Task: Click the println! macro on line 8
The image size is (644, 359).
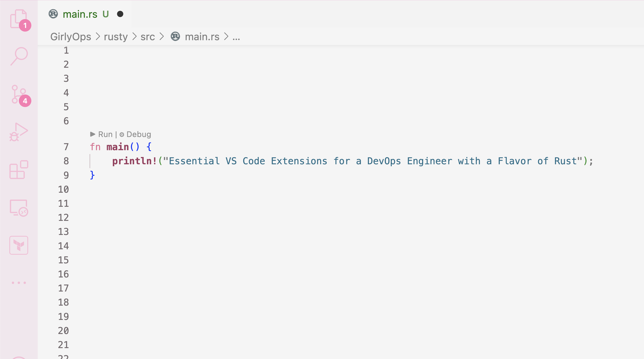Action: pos(134,161)
